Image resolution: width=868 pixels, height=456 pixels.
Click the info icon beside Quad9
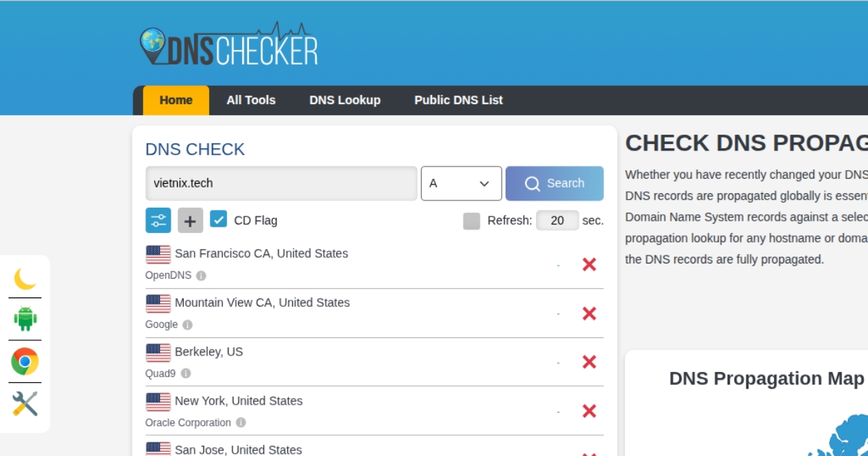pyautogui.click(x=186, y=373)
